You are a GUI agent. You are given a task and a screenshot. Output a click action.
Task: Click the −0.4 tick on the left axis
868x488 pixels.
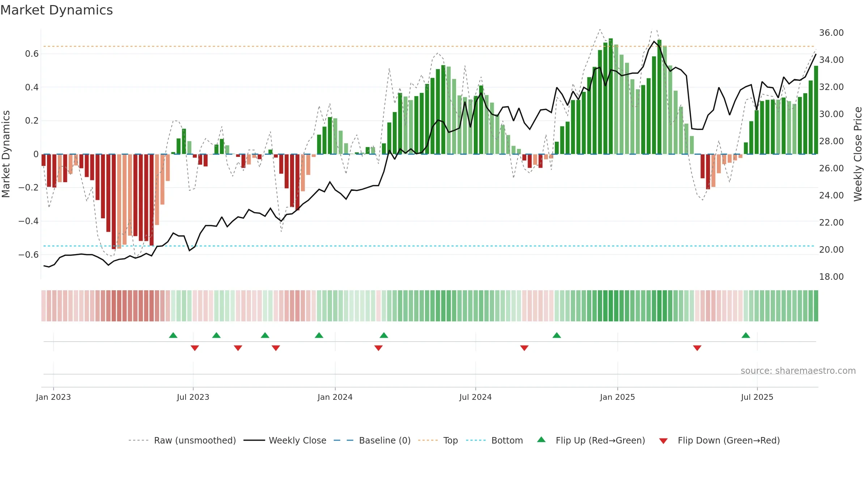tap(29, 221)
